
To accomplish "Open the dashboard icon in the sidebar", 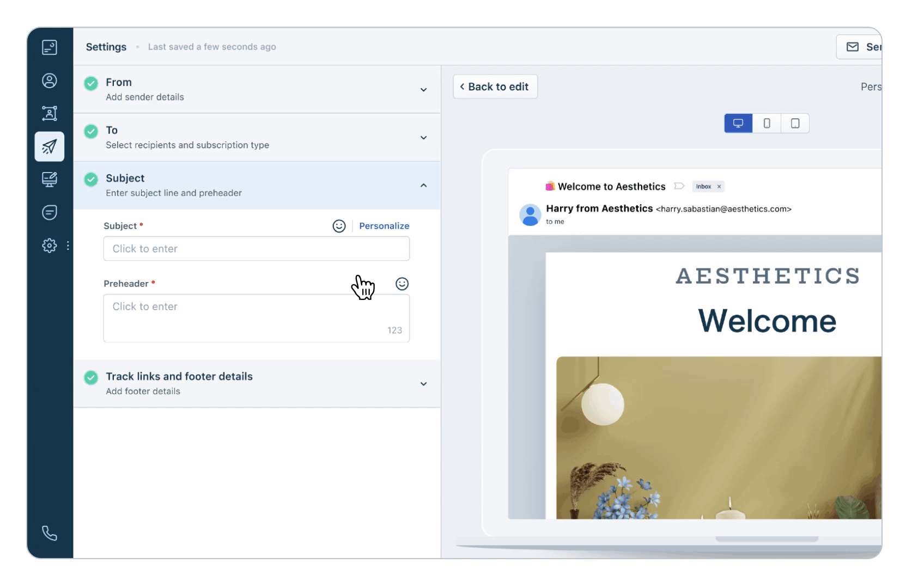I will click(x=49, y=47).
